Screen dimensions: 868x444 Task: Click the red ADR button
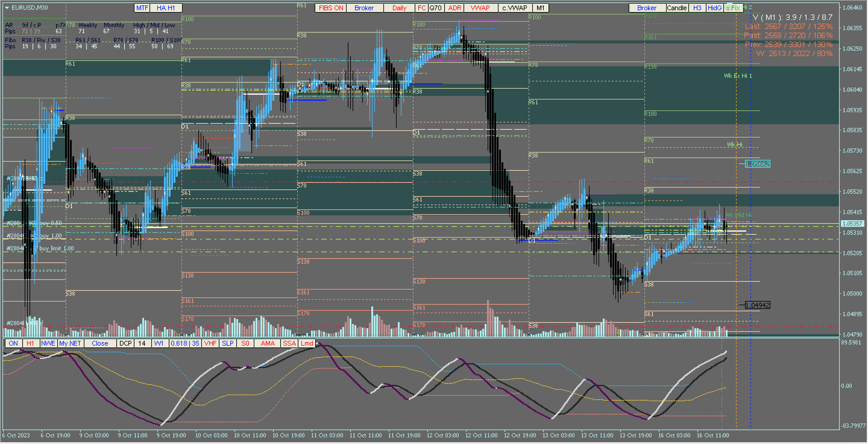tap(454, 8)
